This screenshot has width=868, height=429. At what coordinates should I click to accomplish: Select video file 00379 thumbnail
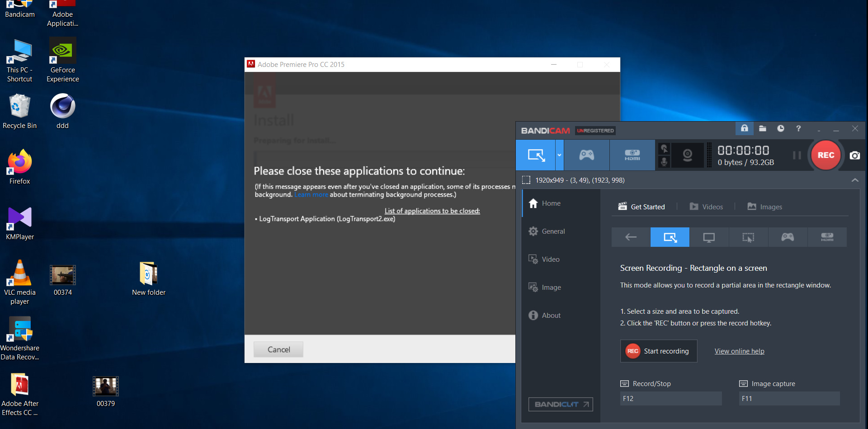(105, 391)
